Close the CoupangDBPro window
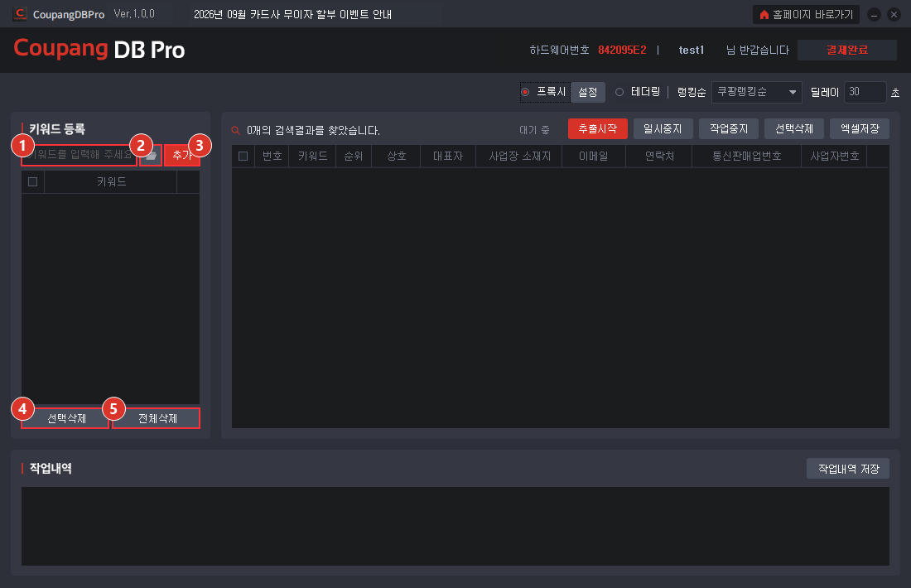This screenshot has height=588, width=911. pyautogui.click(x=894, y=15)
